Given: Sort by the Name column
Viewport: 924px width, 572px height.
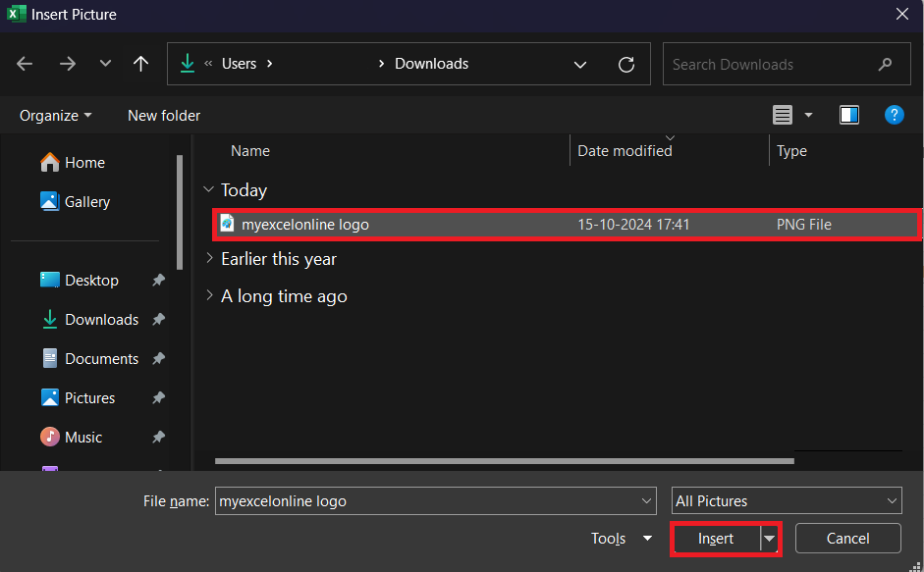Looking at the screenshot, I should click(x=249, y=151).
